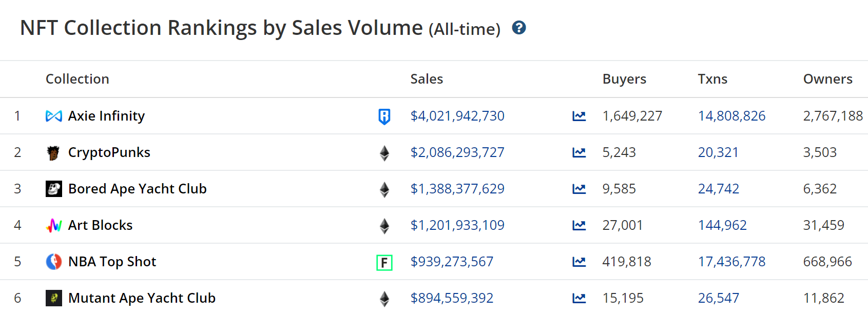The width and height of the screenshot is (868, 314).
Task: Click the CryptoPunks collection avatar
Action: (53, 152)
